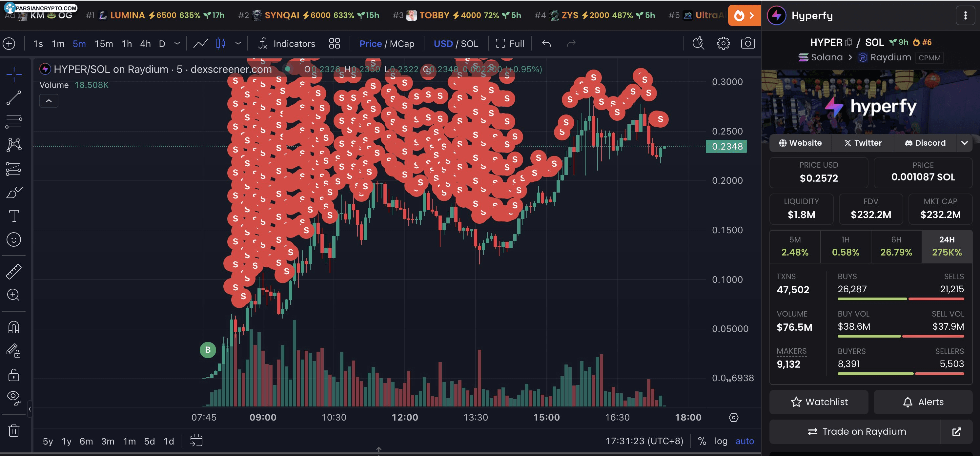Viewport: 980px width, 456px height.
Task: Switch chart to MCap view
Action: point(402,44)
